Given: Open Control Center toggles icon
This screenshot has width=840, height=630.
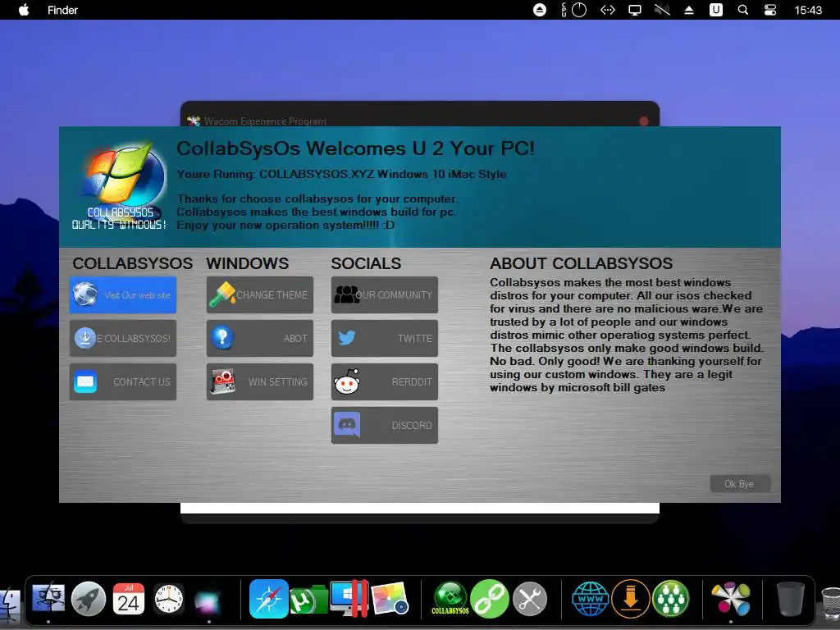Looking at the screenshot, I should point(769,10).
